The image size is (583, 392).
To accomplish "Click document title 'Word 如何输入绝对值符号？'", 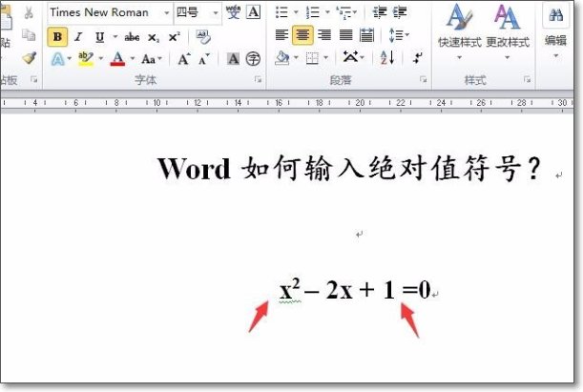I will tap(349, 169).
